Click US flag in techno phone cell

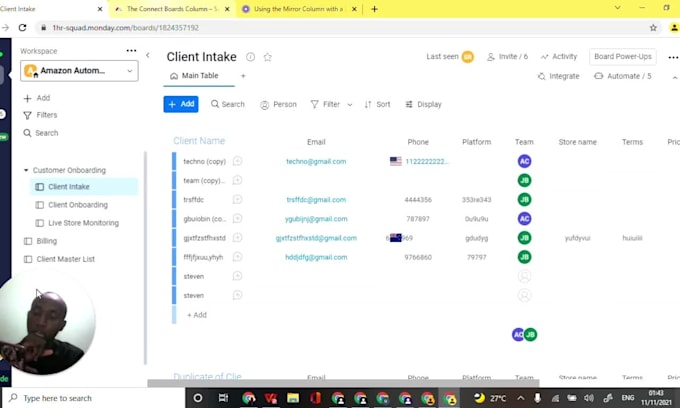point(396,161)
